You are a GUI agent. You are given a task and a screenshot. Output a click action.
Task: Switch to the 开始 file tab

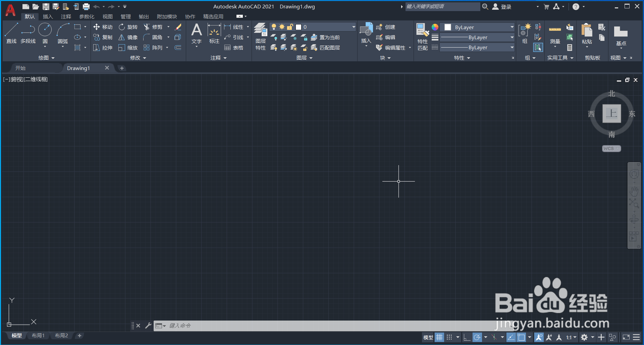[x=20, y=68]
